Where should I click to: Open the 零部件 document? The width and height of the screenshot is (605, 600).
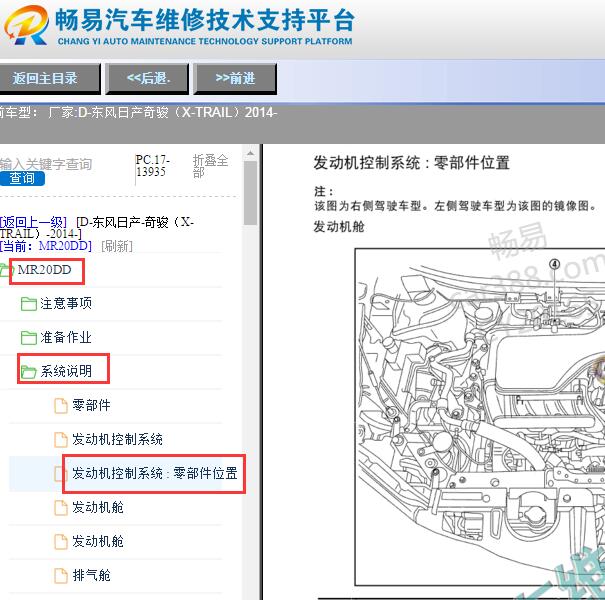pos(91,405)
